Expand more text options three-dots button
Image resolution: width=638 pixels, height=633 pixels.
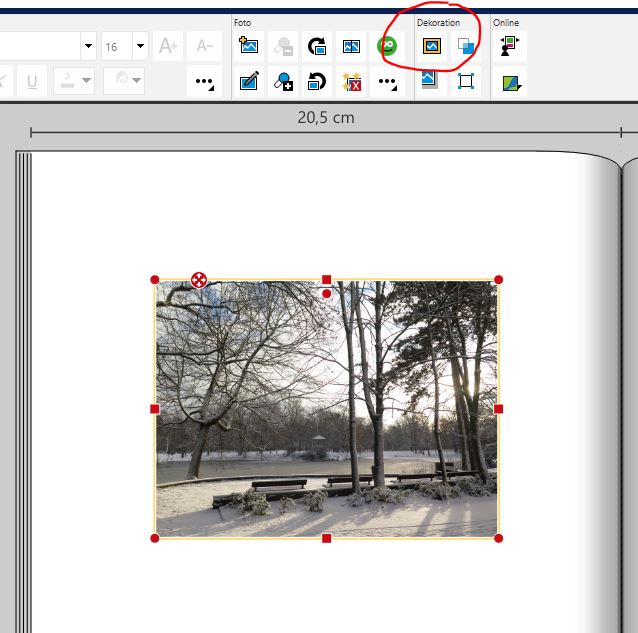pyautogui.click(x=205, y=81)
